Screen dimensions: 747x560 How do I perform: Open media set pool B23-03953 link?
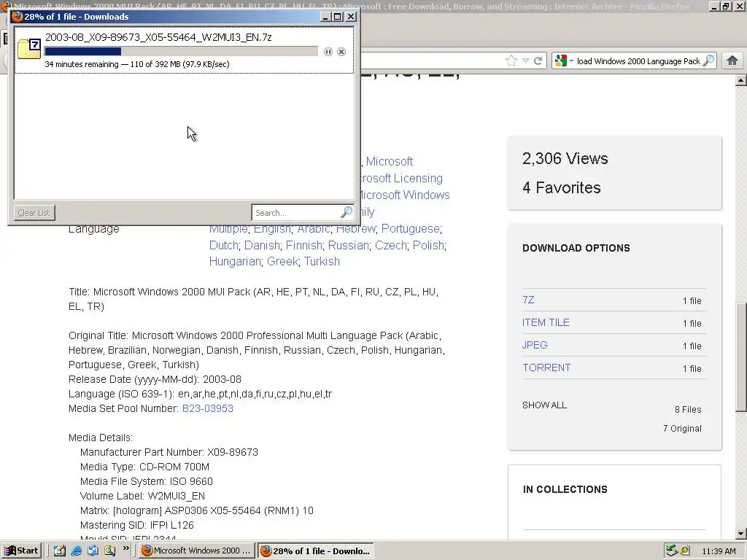pos(208,408)
